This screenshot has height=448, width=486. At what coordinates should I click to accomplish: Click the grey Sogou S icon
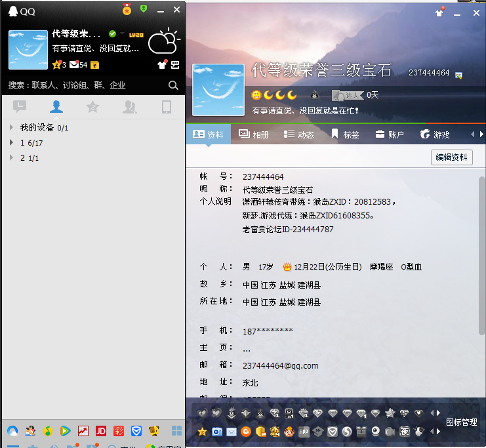point(347,432)
